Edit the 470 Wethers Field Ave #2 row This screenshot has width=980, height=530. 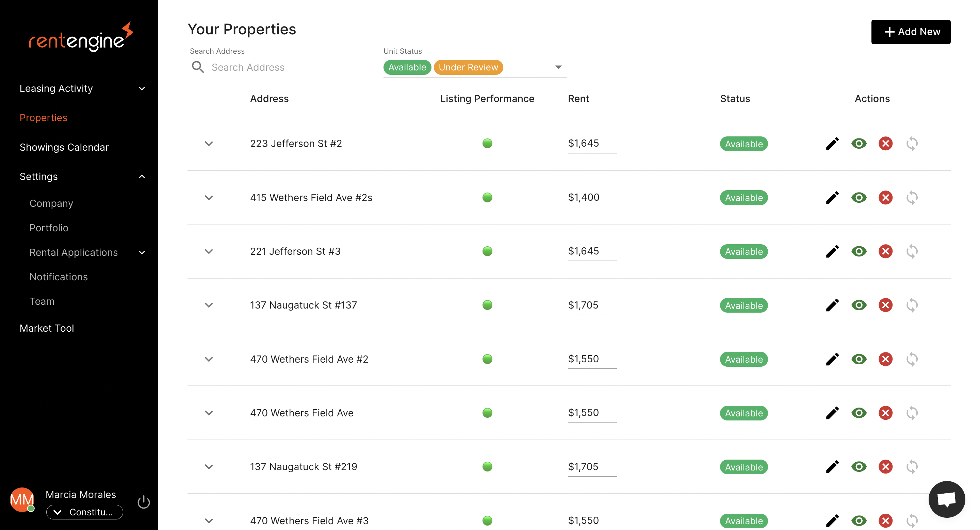832,359
